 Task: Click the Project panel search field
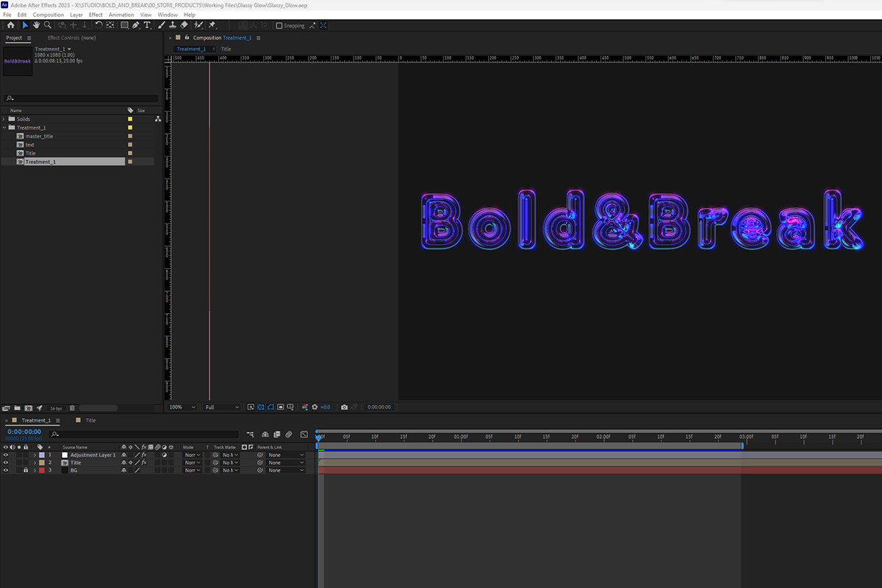[81, 98]
